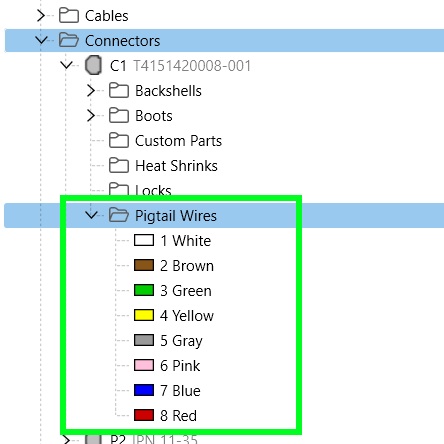The width and height of the screenshot is (444, 444).
Task: Click the Backshells folder icon
Action: (119, 91)
